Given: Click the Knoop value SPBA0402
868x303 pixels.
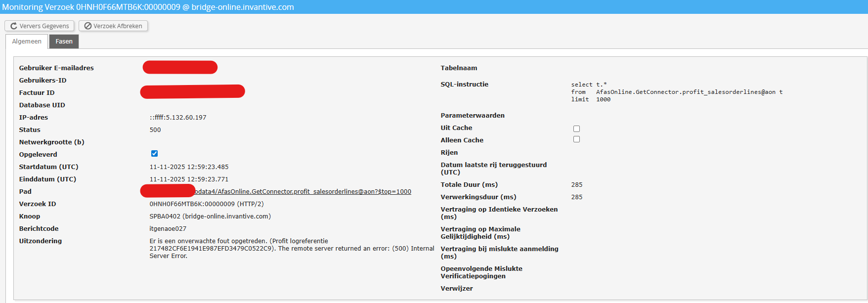Looking at the screenshot, I should click(x=210, y=216).
